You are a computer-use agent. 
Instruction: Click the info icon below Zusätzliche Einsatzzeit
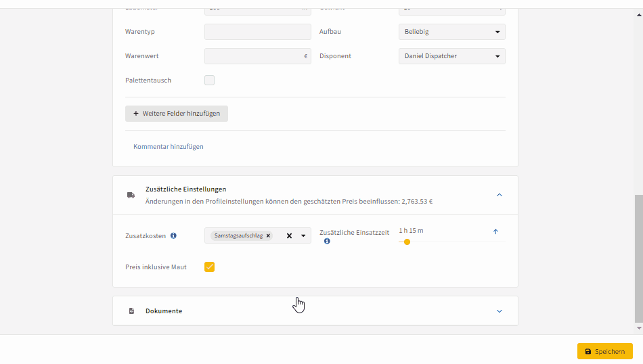pos(327,241)
